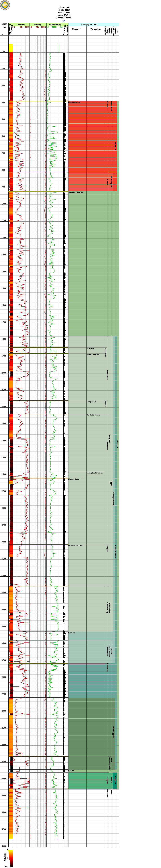Image resolution: width=161 pixels, height=868 pixels.
Task: Click the 'Cherokee' group label
Action: tap(107, 668)
